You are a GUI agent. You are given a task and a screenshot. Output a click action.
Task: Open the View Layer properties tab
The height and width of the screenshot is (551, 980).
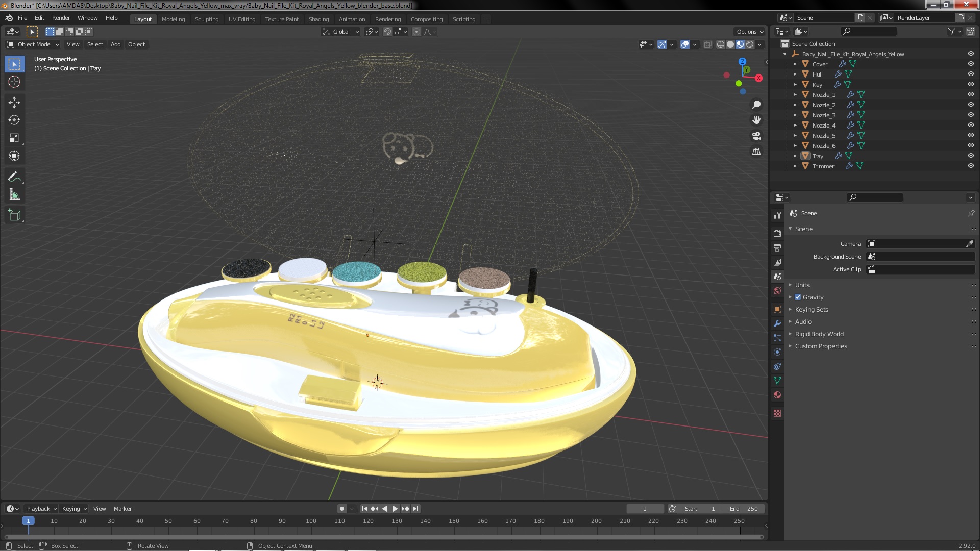[x=777, y=262]
